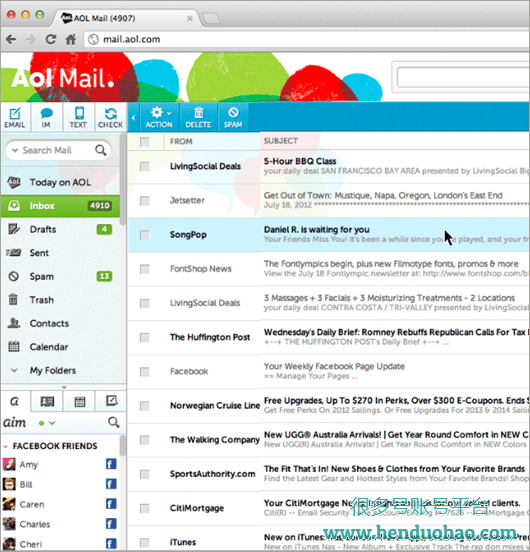Click the mail.aol.com address bar
This screenshot has width=530, height=552.
pyautogui.click(x=306, y=39)
